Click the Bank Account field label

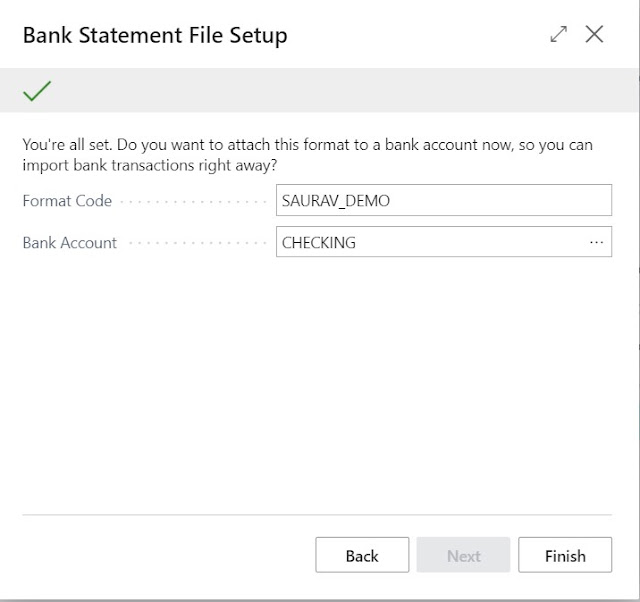69,243
